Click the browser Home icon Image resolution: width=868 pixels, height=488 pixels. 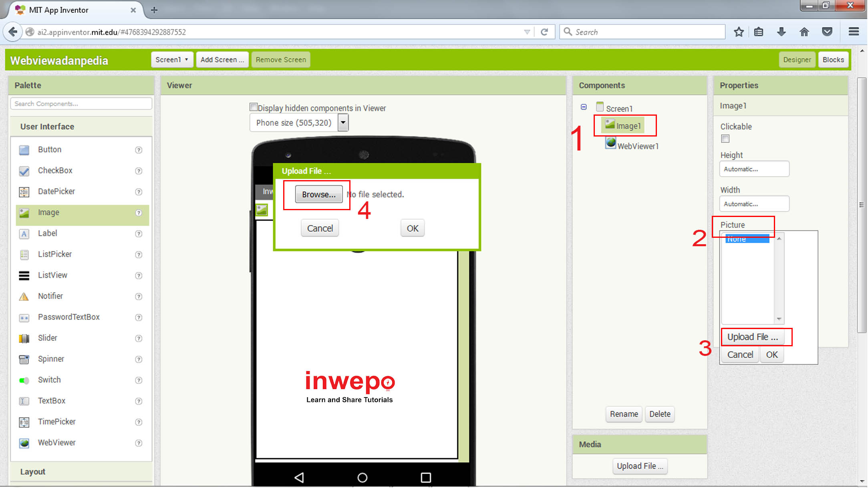[804, 32]
